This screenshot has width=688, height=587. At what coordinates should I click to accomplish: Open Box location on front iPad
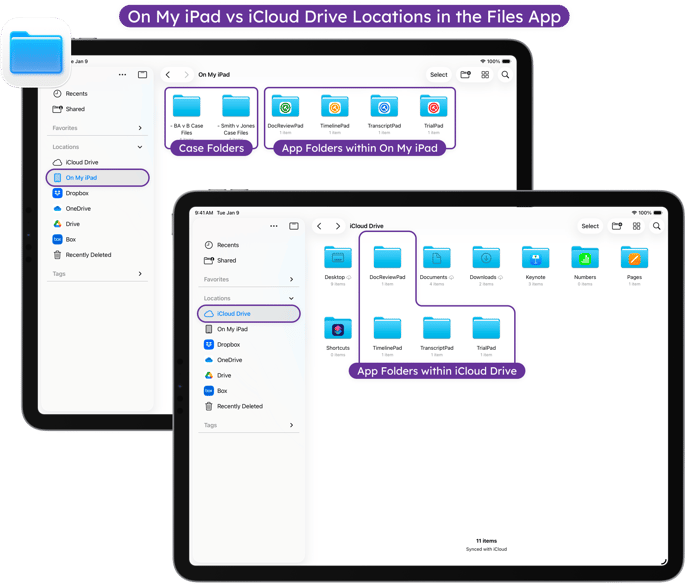point(215,391)
